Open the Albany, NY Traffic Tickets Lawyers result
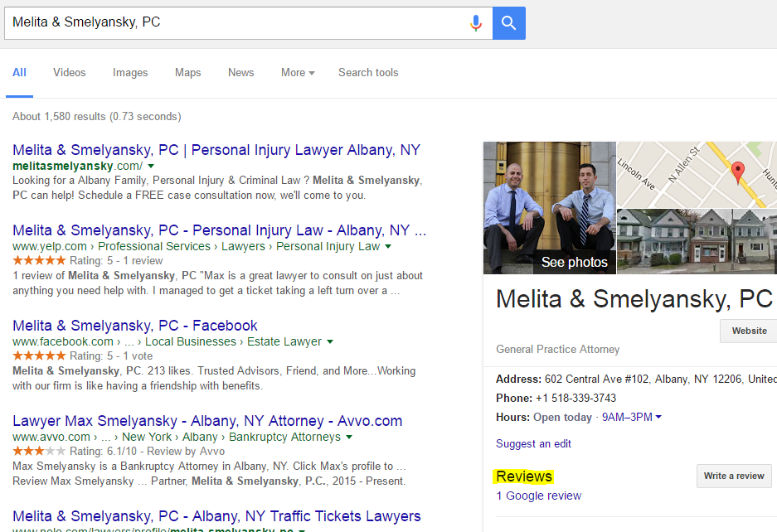This screenshot has height=532, width=777. click(216, 516)
